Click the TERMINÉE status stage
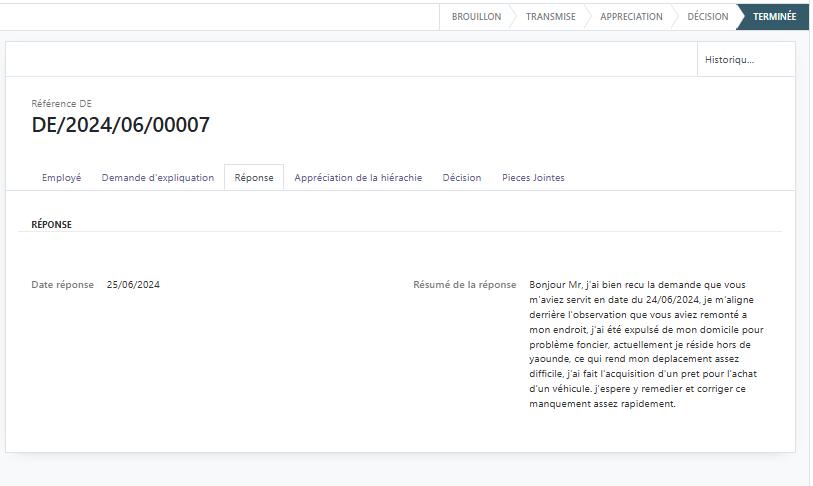813x486 pixels. click(x=774, y=17)
